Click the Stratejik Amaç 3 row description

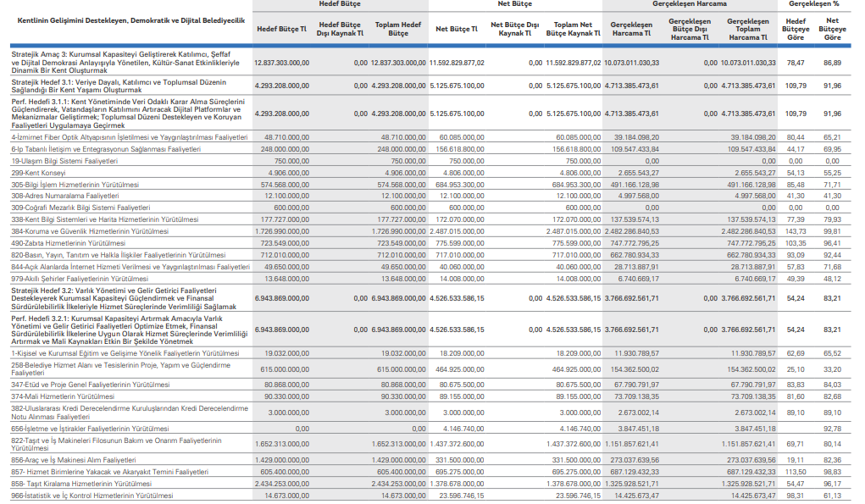[x=126, y=63]
